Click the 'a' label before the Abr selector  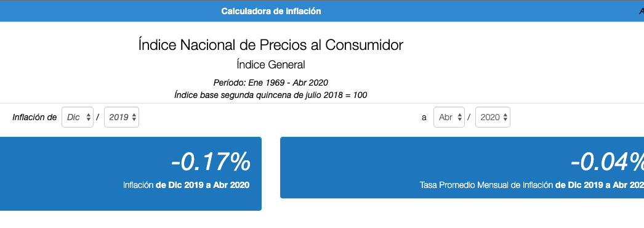[424, 118]
